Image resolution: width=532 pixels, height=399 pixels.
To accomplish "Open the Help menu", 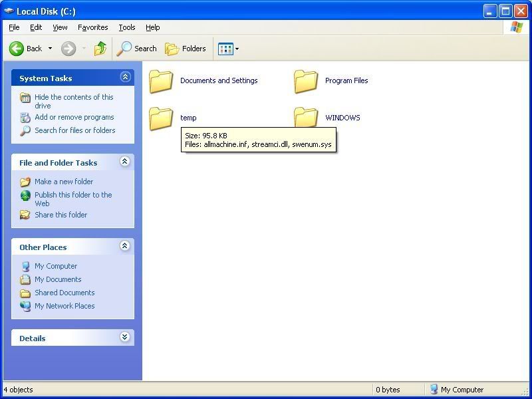I will point(153,27).
